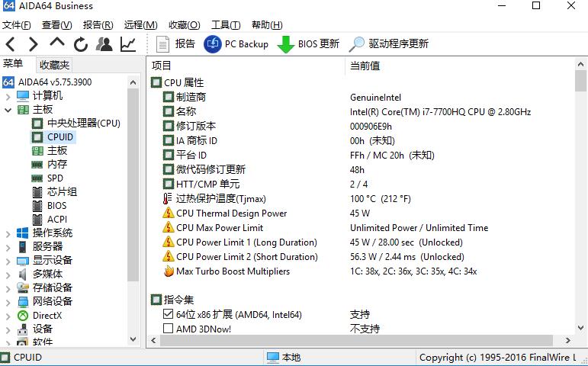Screen dimensions: 588x366
Task: Open remote user management icon
Action: coord(104,44)
